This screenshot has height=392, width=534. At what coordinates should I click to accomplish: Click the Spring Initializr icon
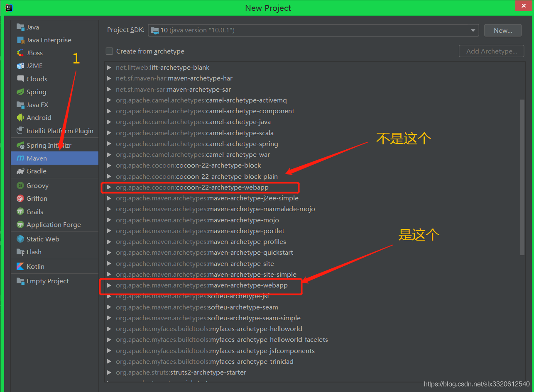[20, 145]
